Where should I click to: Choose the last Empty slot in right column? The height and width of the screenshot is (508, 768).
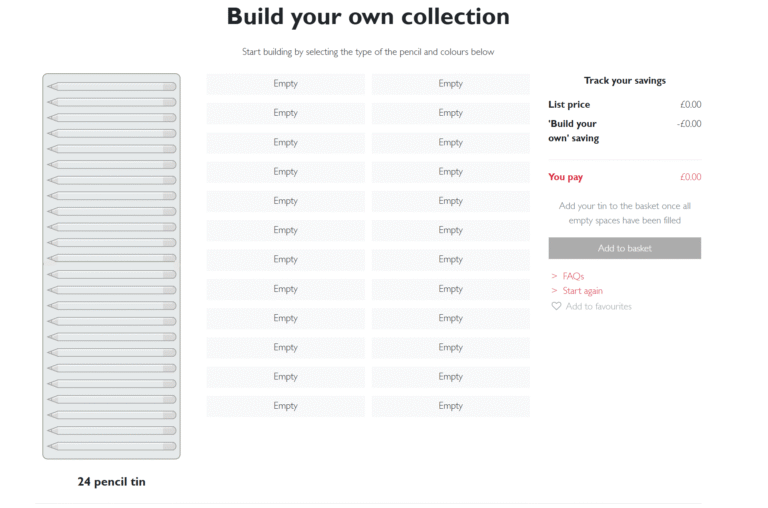(x=450, y=406)
